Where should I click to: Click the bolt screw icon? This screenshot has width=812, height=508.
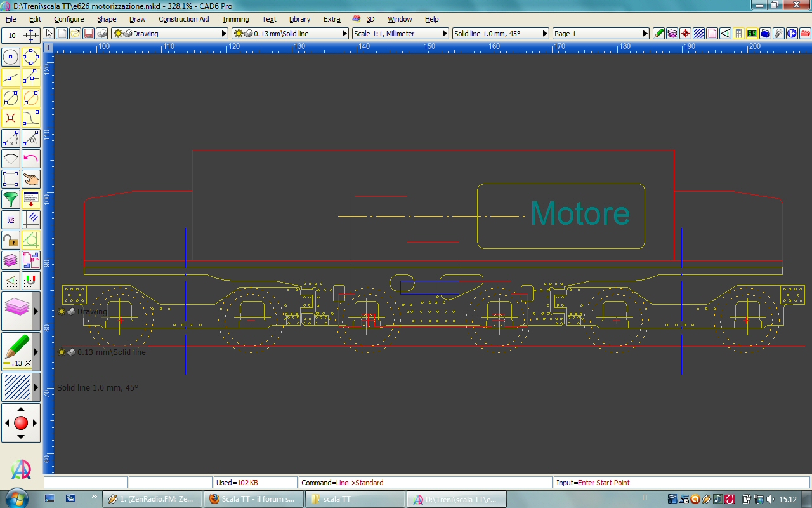(779, 34)
